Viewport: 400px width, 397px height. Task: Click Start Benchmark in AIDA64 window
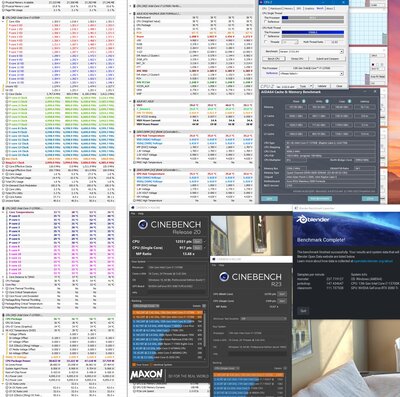click(319, 199)
